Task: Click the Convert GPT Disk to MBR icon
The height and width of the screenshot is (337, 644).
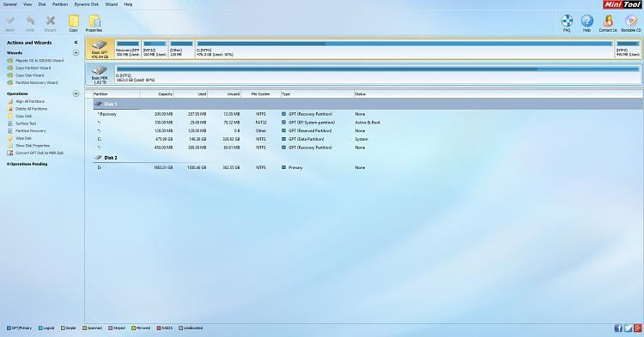Action: pos(10,153)
